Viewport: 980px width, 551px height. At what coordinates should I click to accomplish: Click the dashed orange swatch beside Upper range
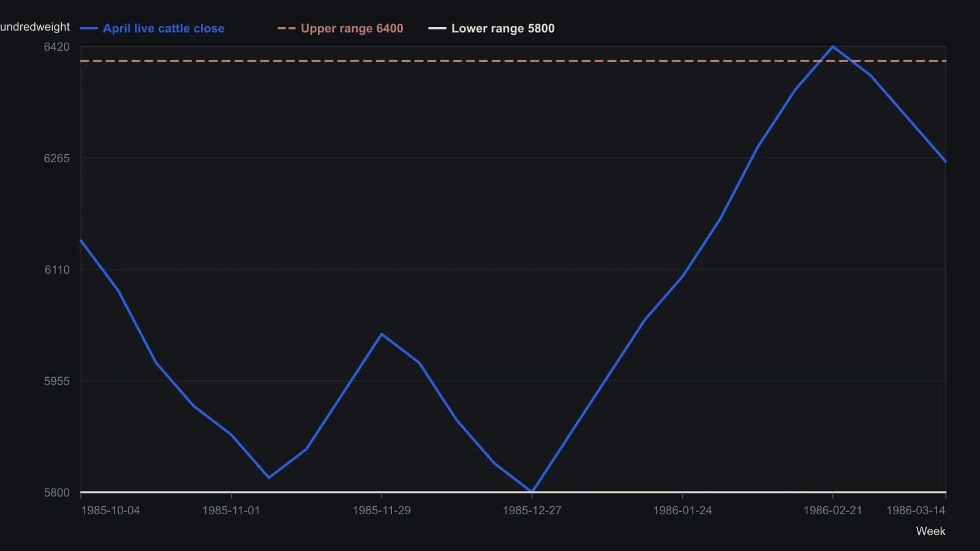tap(286, 28)
